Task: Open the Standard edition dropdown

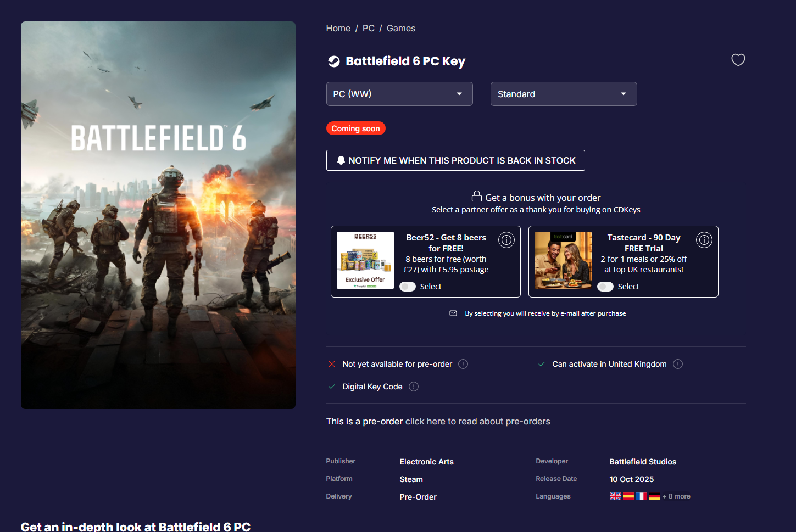Action: tap(564, 94)
